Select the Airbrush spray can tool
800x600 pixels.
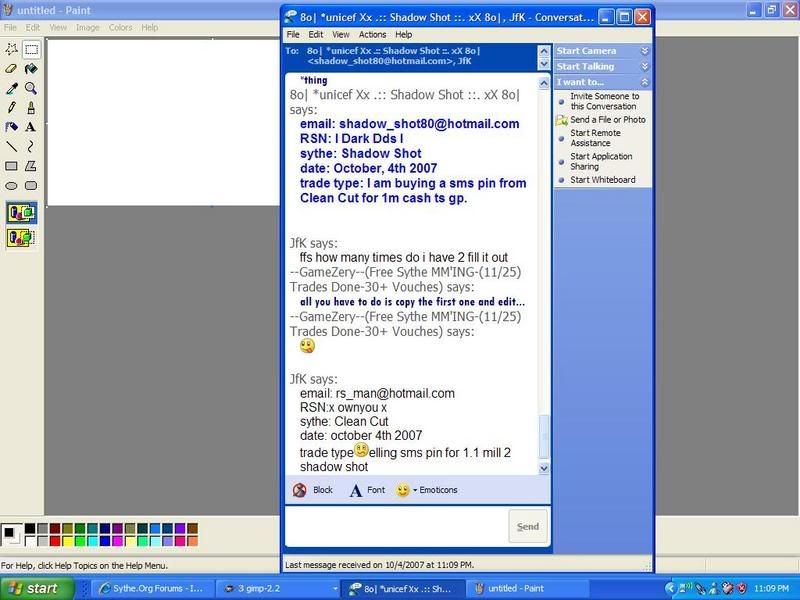[x=11, y=127]
